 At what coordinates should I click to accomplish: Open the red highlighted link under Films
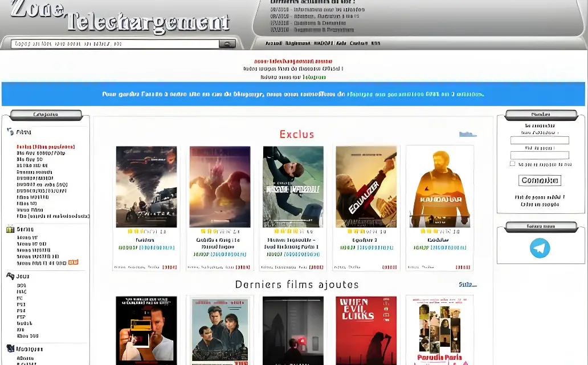[46, 147]
